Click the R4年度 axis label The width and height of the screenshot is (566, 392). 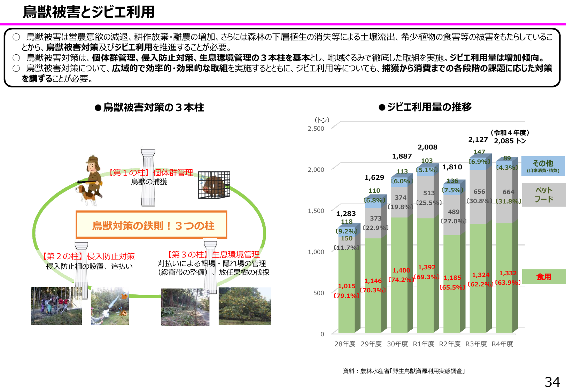(502, 344)
